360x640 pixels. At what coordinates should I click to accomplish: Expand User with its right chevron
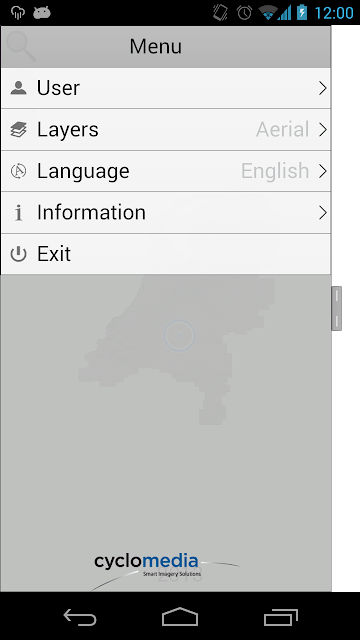pyautogui.click(x=322, y=88)
